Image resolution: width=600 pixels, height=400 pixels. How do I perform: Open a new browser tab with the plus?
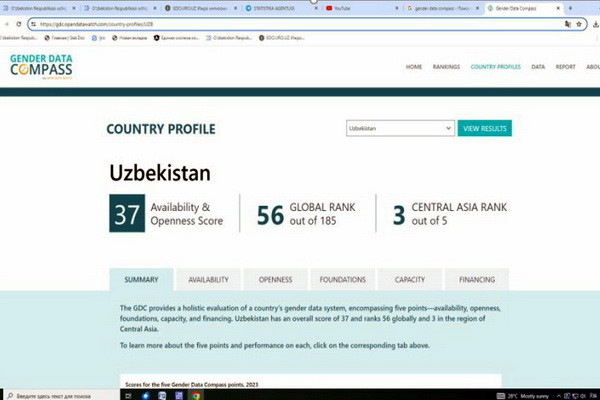click(x=570, y=8)
